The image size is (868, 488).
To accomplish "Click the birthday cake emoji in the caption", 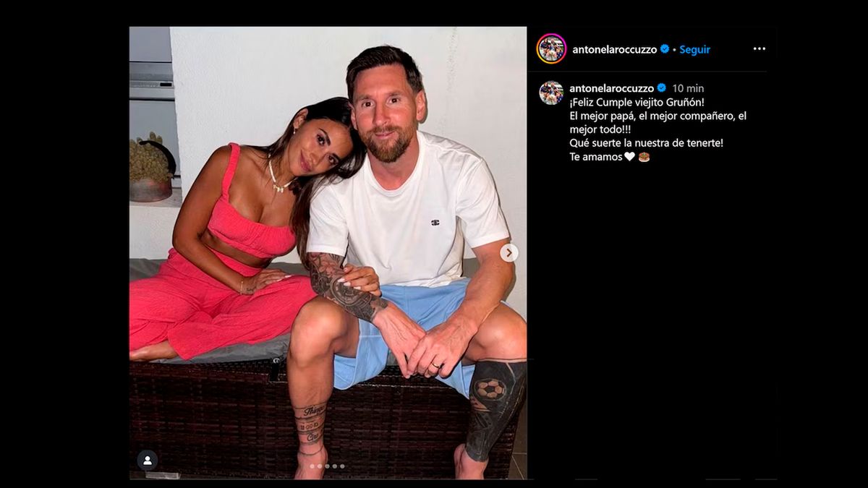I will [x=644, y=157].
